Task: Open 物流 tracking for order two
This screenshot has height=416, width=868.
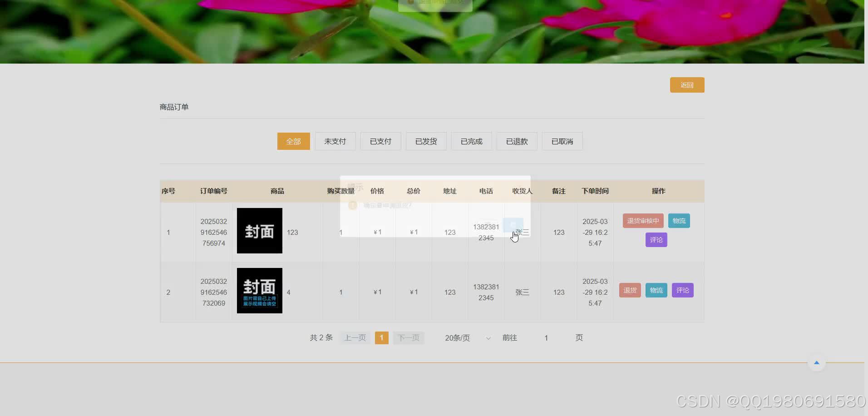Action: pyautogui.click(x=656, y=290)
